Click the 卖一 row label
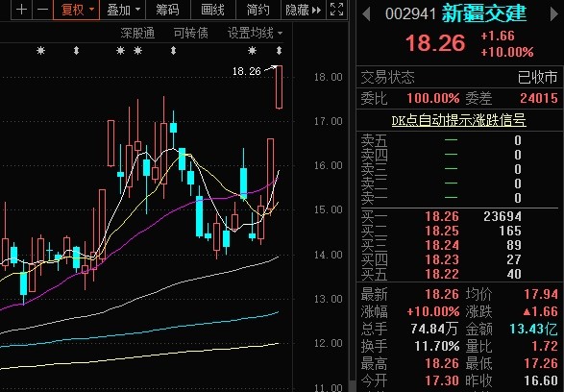 (x=374, y=198)
